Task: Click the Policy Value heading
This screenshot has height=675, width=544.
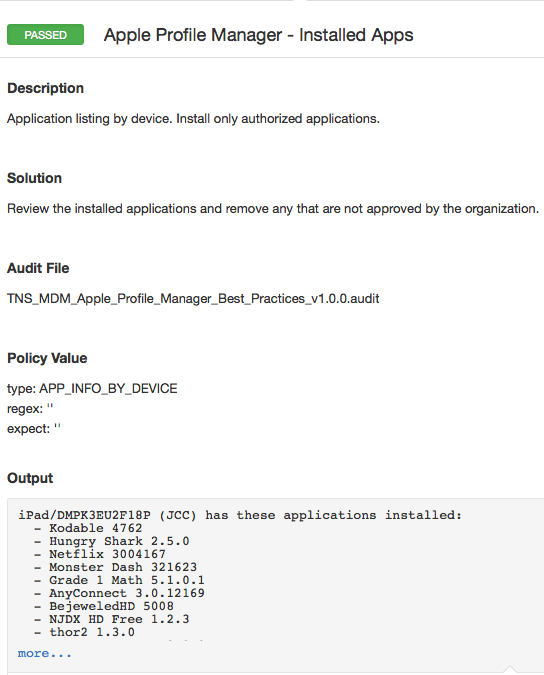Action: click(47, 358)
